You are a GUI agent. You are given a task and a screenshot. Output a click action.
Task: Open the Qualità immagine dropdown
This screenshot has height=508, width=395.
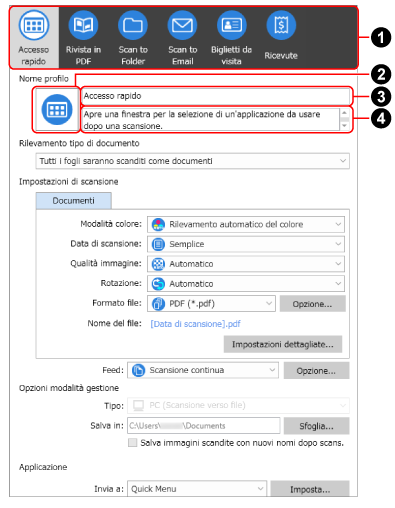246,264
